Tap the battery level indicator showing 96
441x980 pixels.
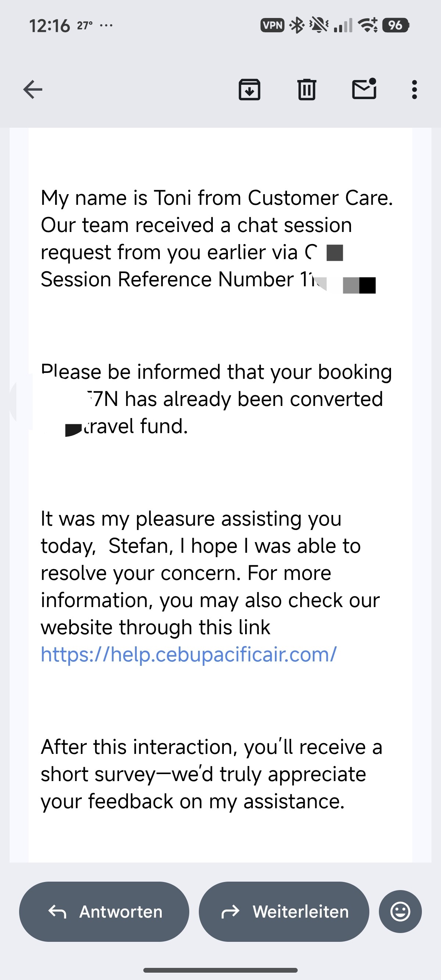[x=396, y=25]
